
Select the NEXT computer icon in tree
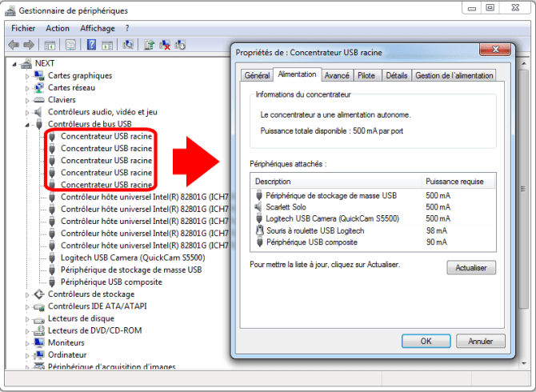(x=26, y=63)
